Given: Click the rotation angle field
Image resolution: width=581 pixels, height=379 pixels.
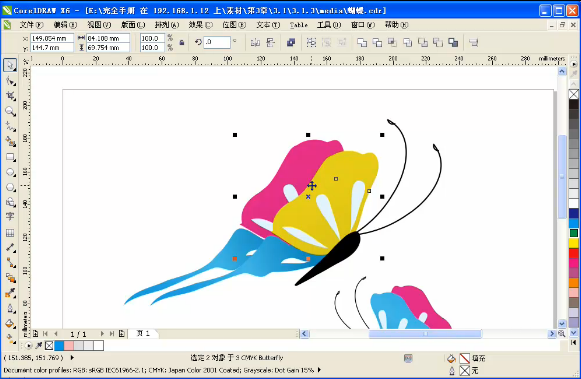Looking at the screenshot, I should (217, 42).
